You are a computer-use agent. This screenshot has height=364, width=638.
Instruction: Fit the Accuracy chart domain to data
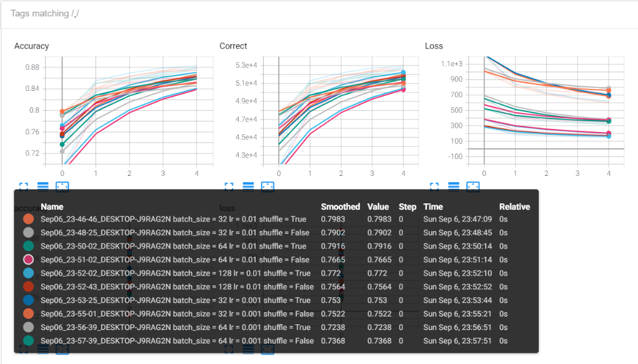click(62, 186)
